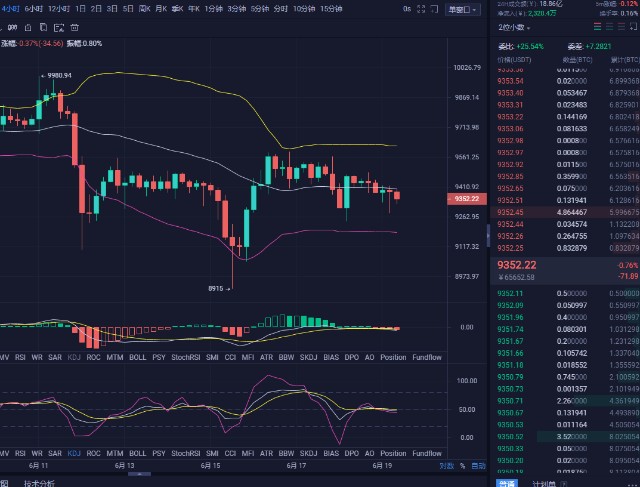Viewport: 640px width, 487px height.
Task: Open the 2位小数 precision dropdown
Action: (x=514, y=27)
